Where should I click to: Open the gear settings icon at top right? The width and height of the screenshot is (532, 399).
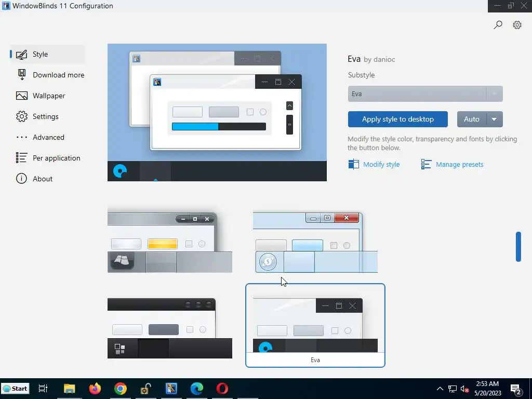point(517,25)
